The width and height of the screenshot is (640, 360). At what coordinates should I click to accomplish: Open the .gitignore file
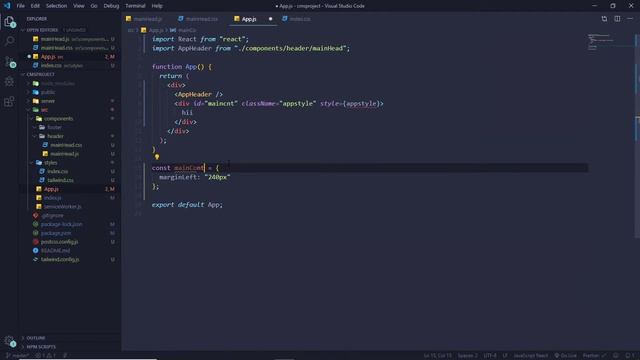point(52,216)
